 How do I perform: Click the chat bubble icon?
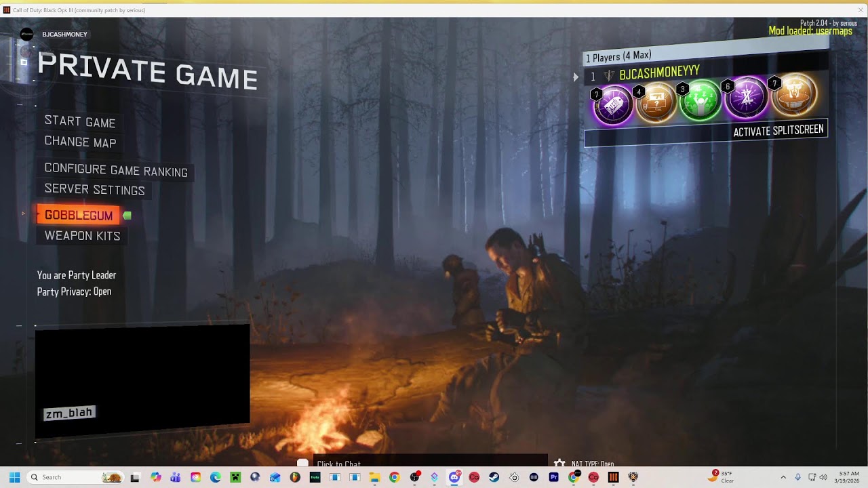(x=302, y=464)
